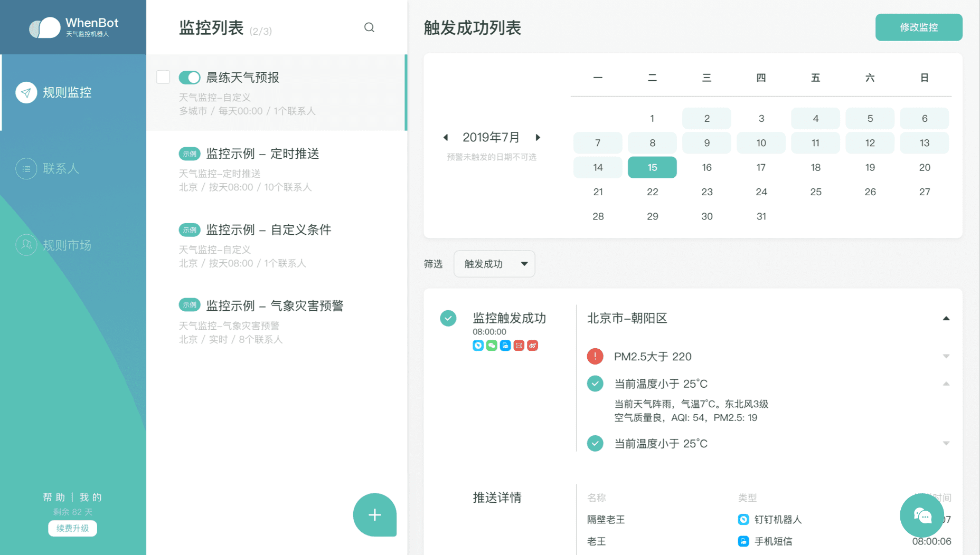This screenshot has width=980, height=555.
Task: Open the 监控示例 – 气象灾害预警 item
Action: click(x=274, y=306)
